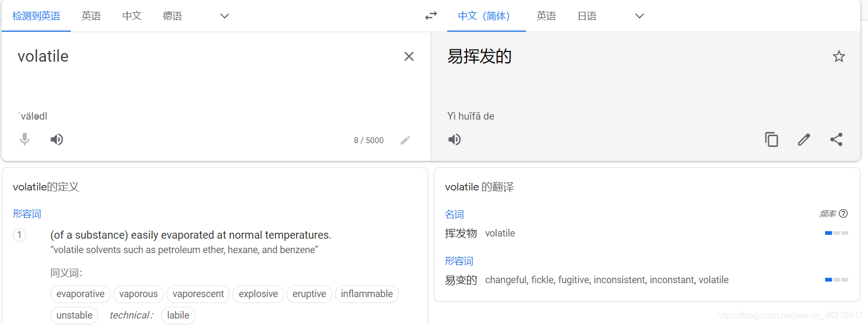Select 英语 as source language
The height and width of the screenshot is (325, 868).
pos(91,16)
